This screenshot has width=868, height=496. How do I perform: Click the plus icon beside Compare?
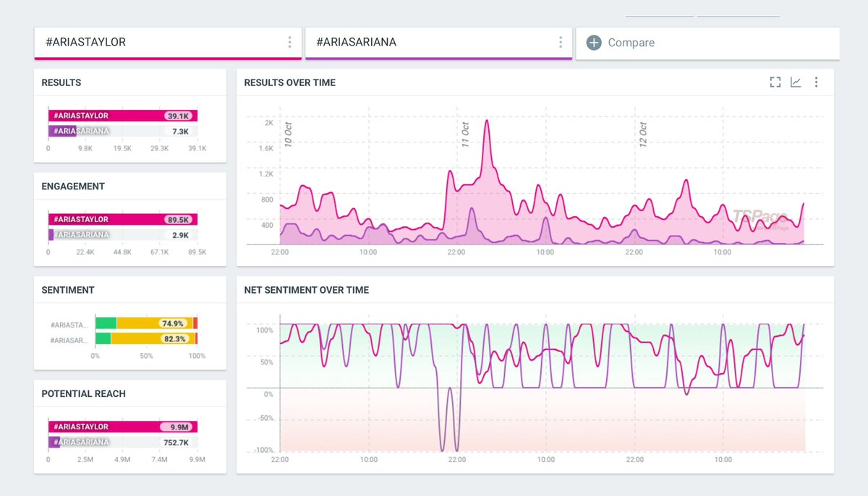tap(594, 43)
